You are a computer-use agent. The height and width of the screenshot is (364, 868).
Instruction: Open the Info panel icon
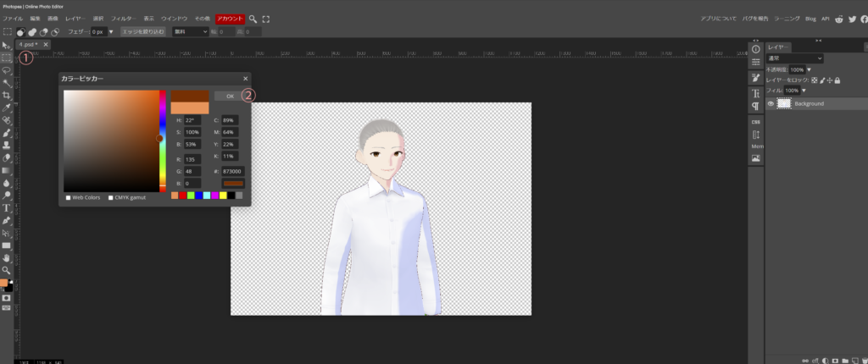coord(755,49)
